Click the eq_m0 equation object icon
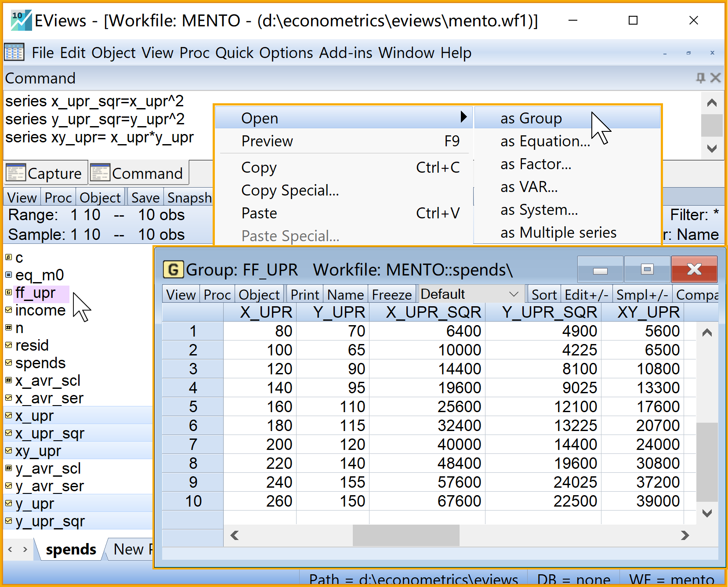Image resolution: width=728 pixels, height=587 pixels. tap(8, 275)
